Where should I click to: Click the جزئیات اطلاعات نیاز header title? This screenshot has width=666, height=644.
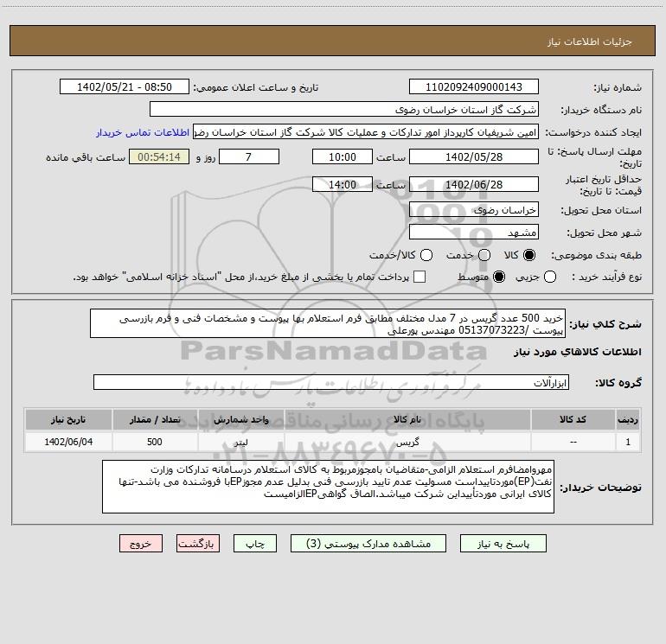pyautogui.click(x=590, y=41)
